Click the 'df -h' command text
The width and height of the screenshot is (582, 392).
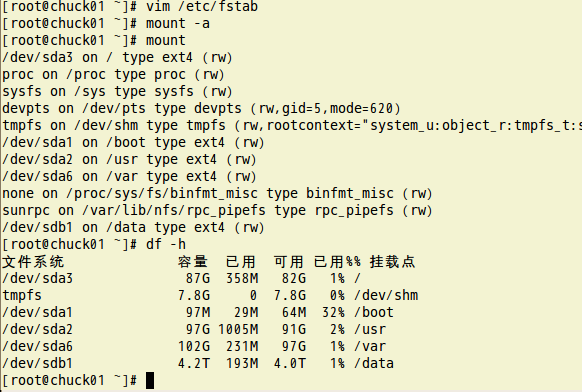(x=166, y=244)
